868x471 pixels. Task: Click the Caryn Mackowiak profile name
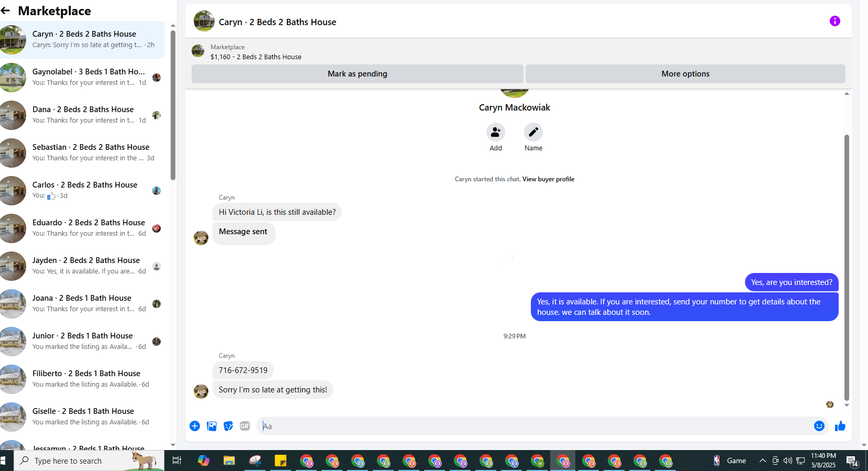tap(515, 107)
